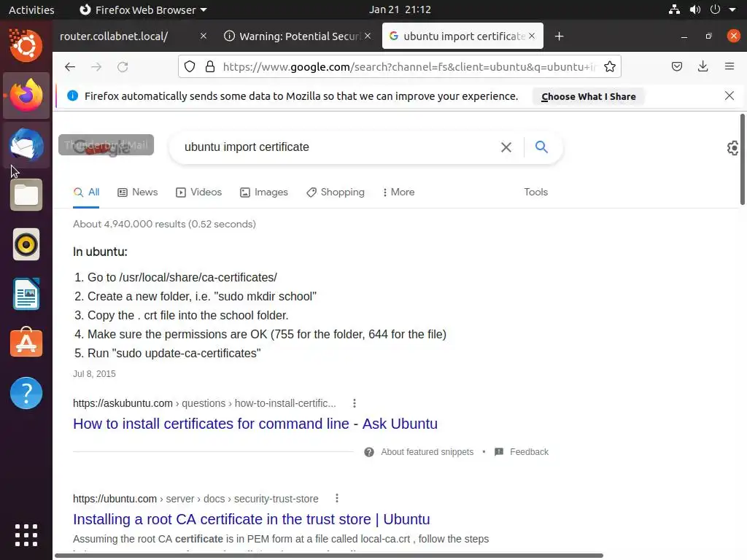Open LibreOffice Writer from the dock
This screenshot has width=747, height=560.
coord(26,295)
